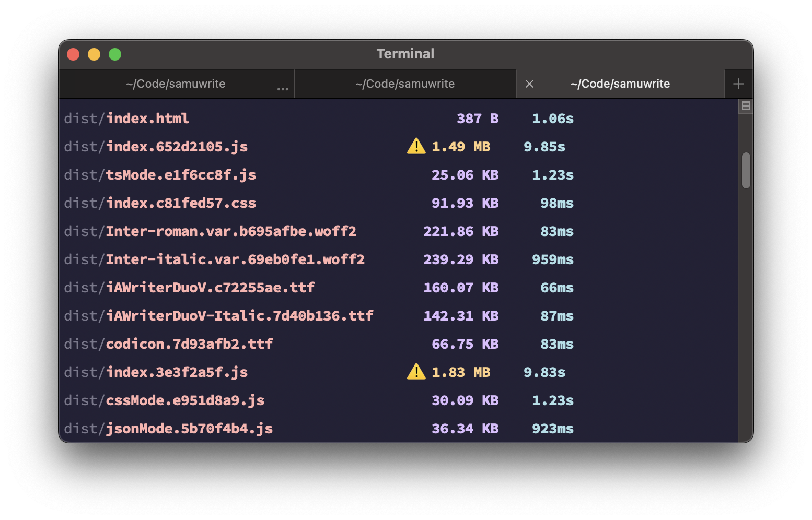Click the file name tsMode.e1f6cc8f.js
The image size is (812, 520).
181,175
